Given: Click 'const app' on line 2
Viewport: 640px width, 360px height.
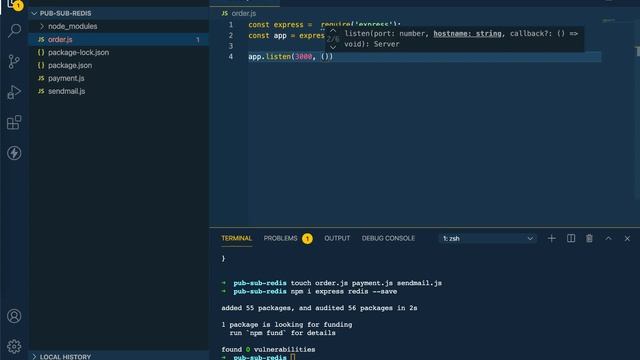Looking at the screenshot, I should coord(267,36).
